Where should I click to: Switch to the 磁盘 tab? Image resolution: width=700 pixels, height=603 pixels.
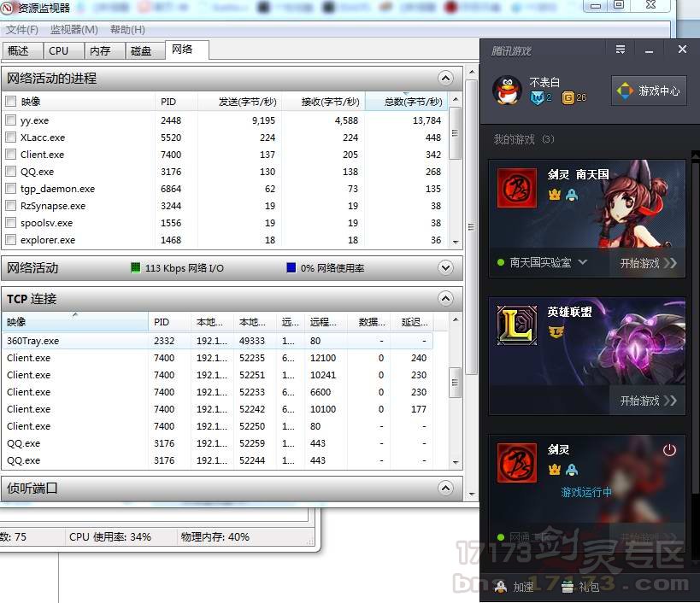(145, 51)
